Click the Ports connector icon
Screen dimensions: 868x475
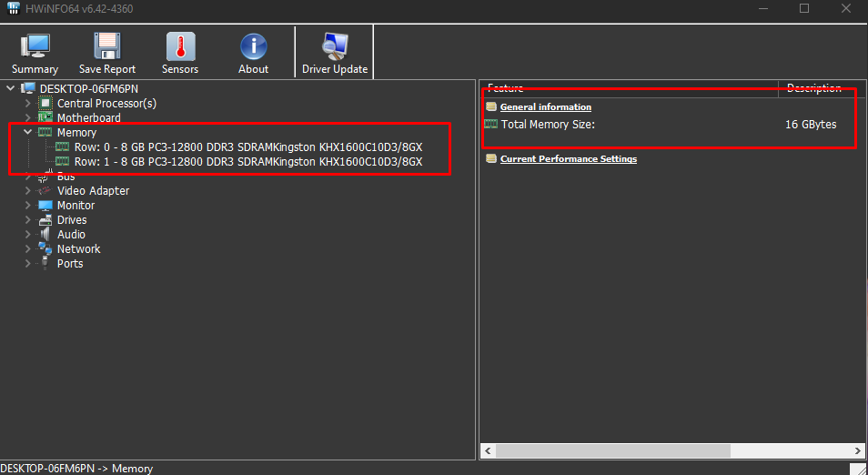pyautogui.click(x=45, y=264)
